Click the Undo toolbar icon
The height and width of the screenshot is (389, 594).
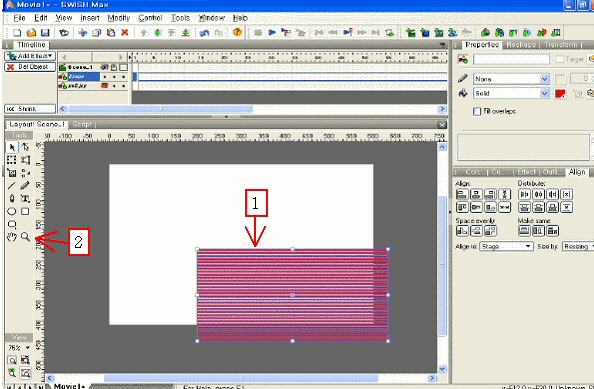click(x=205, y=33)
